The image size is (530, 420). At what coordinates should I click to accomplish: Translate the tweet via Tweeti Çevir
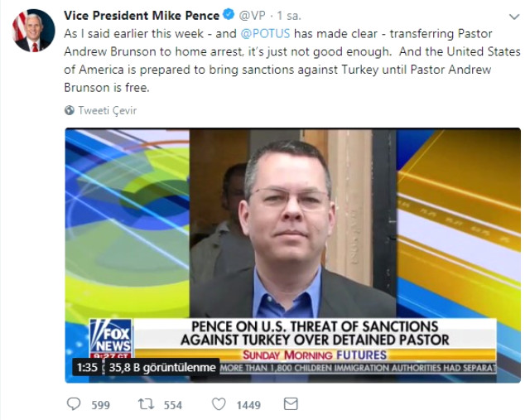107,110
